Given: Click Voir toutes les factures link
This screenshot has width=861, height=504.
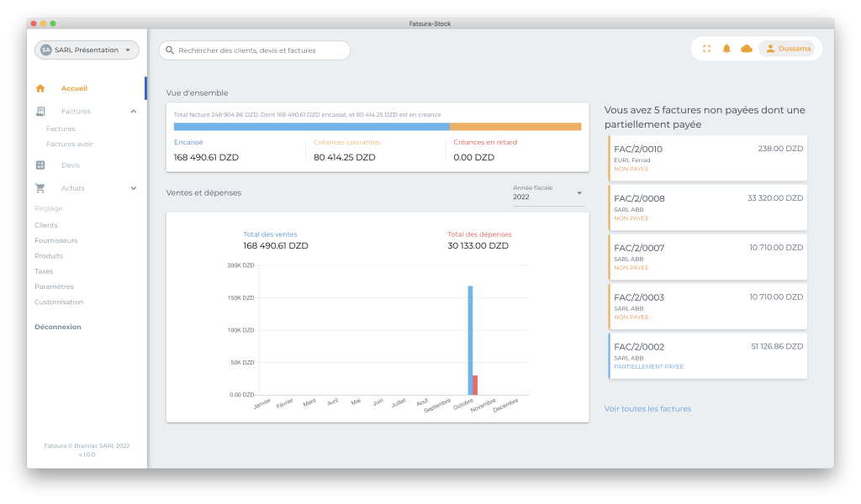Looking at the screenshot, I should coord(647,409).
